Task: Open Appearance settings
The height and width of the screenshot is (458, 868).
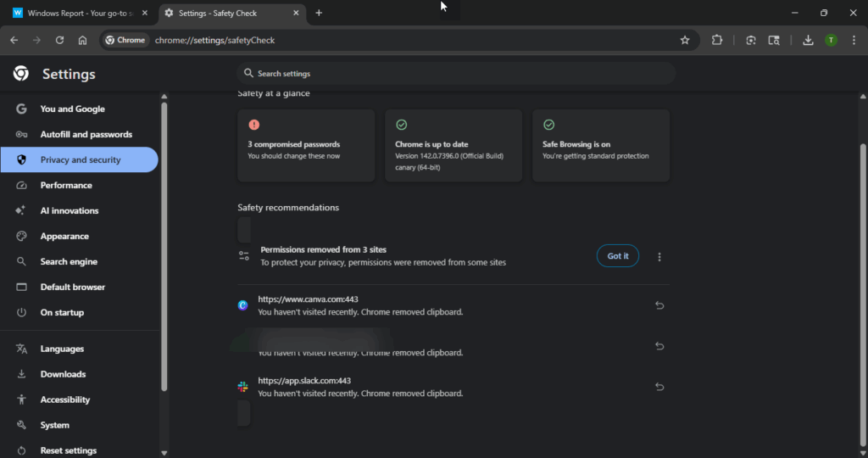Action: [79, 236]
